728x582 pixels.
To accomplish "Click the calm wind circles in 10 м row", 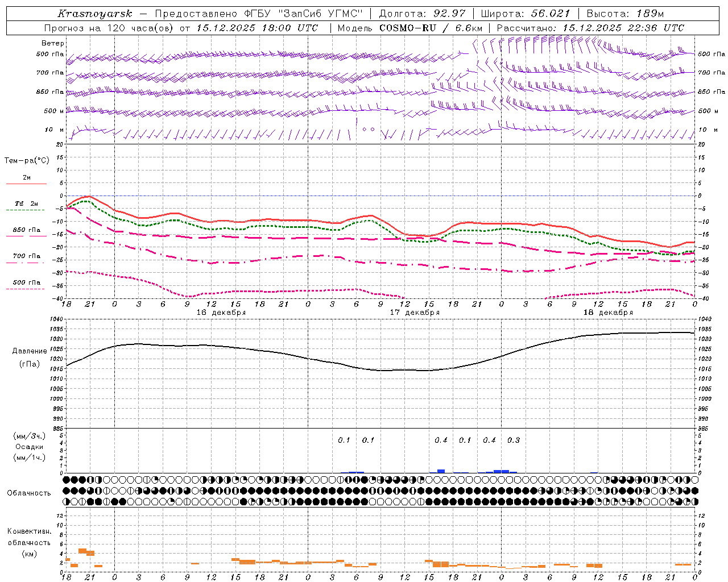I will point(369,129).
